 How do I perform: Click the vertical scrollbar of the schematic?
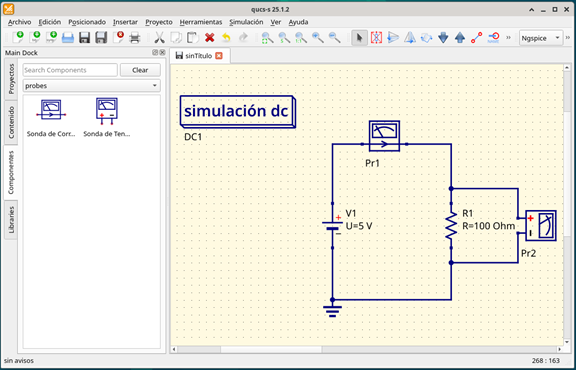tap(567, 205)
